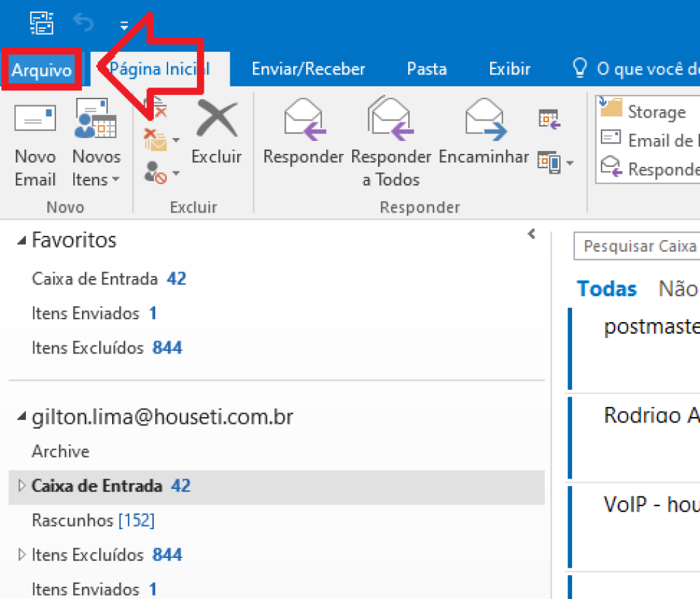The width and height of the screenshot is (700, 599).
Task: Expand the account's Caixa de Entrada subfolders
Action: [x=21, y=485]
